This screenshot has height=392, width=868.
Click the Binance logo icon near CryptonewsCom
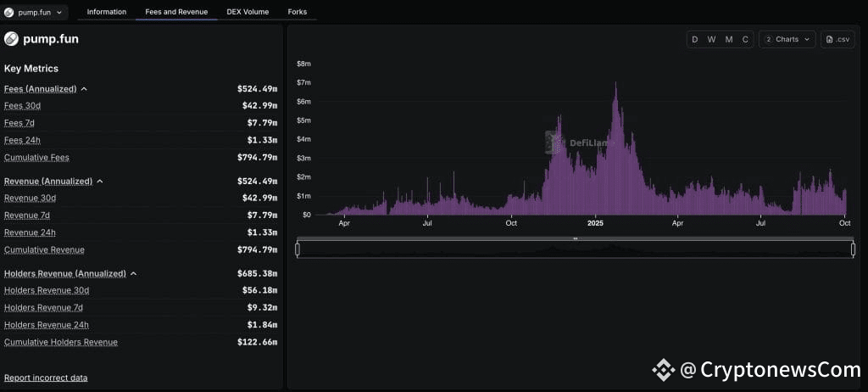point(663,369)
